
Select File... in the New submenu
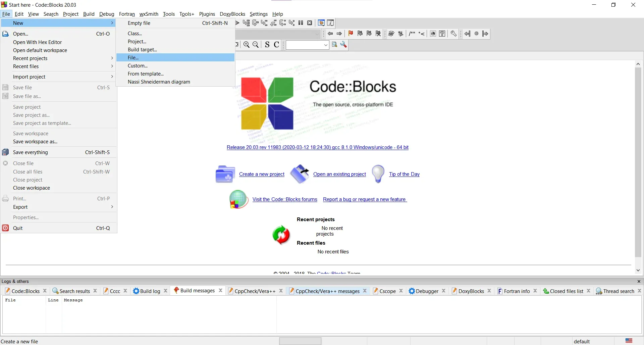pyautogui.click(x=175, y=57)
